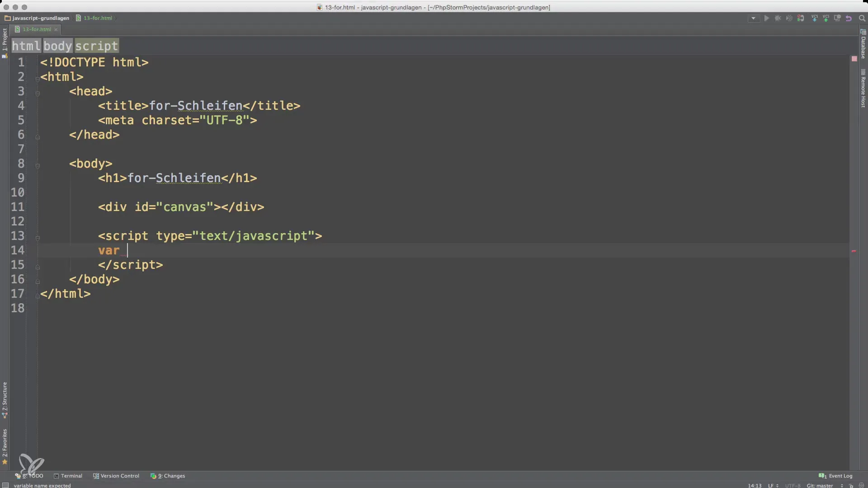Screen dimensions: 868x488
Task: Click javascript-grundlagen breadcrumb folder
Action: tap(37, 18)
